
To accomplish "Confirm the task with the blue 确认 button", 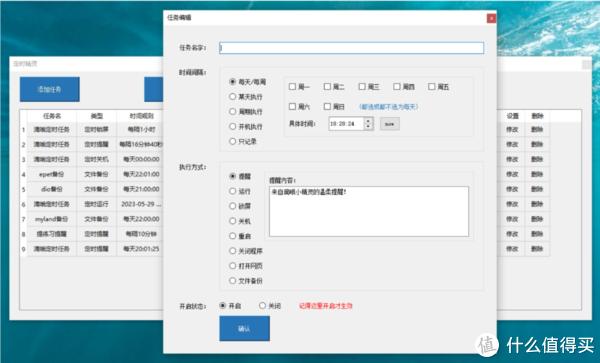I will click(245, 329).
